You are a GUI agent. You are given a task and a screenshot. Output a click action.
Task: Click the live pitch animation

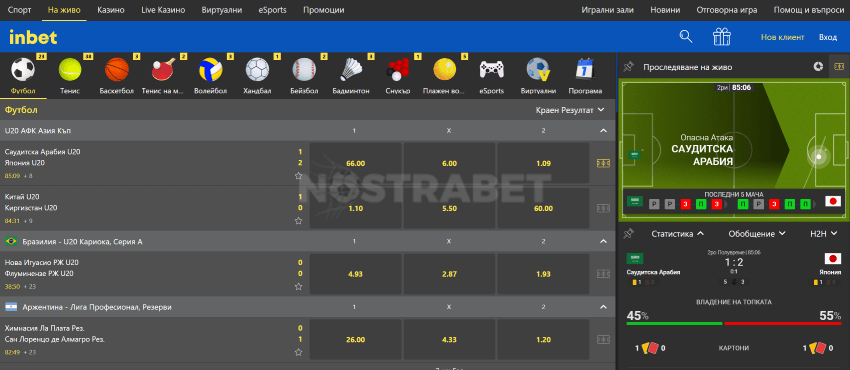tap(733, 151)
